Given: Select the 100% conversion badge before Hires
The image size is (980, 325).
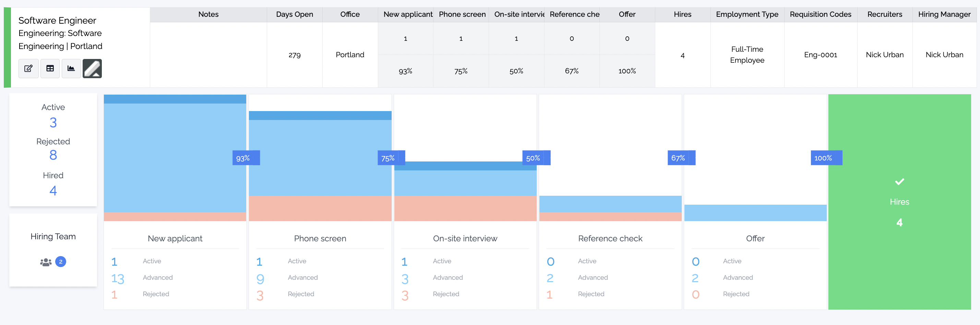Looking at the screenshot, I should pyautogui.click(x=823, y=158).
